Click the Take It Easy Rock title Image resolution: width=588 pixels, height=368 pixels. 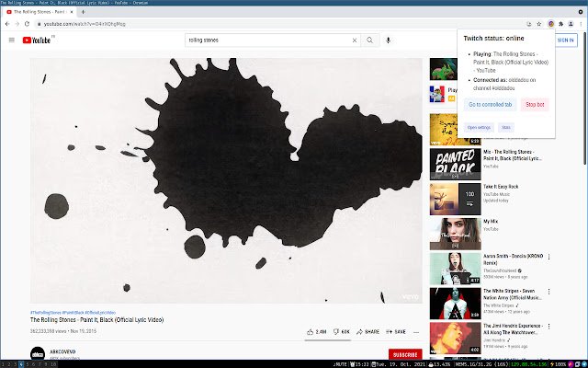click(501, 187)
